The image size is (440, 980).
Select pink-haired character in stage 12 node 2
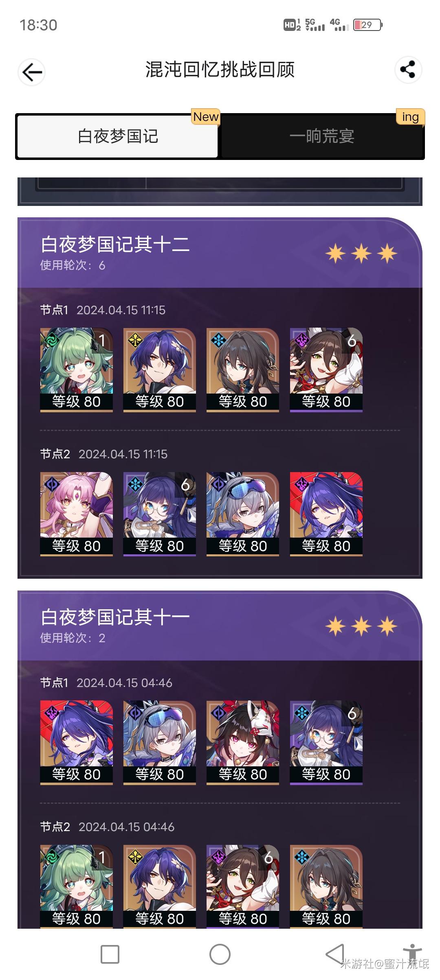coord(77,514)
